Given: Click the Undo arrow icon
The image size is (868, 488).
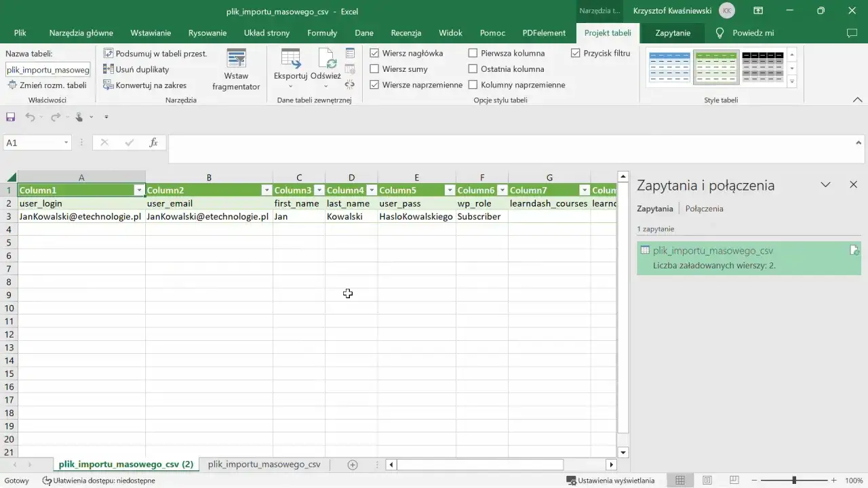Looking at the screenshot, I should (30, 117).
